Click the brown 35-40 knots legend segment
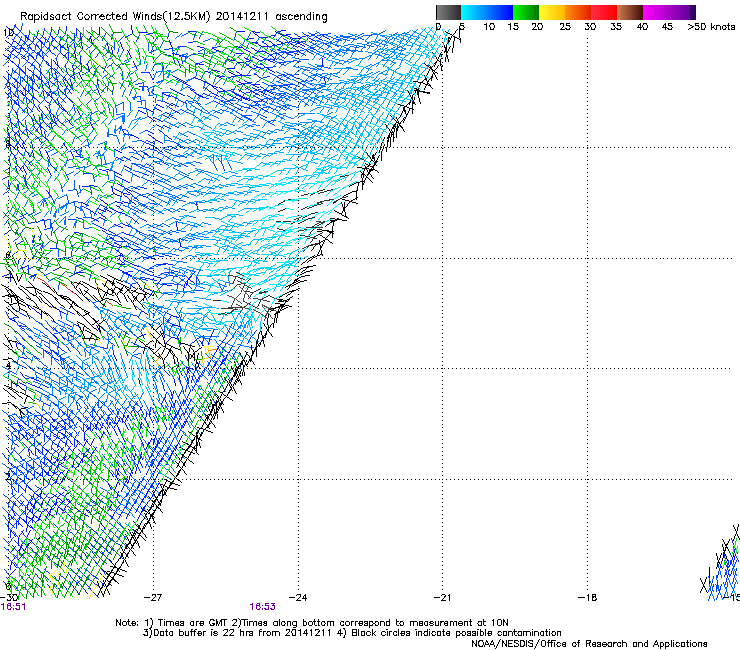 tap(630, 12)
